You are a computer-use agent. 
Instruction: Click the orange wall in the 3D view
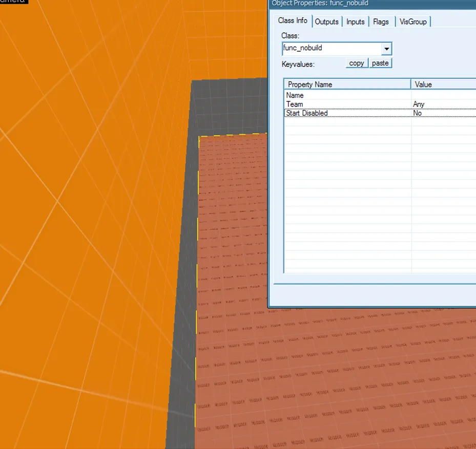(x=92, y=230)
